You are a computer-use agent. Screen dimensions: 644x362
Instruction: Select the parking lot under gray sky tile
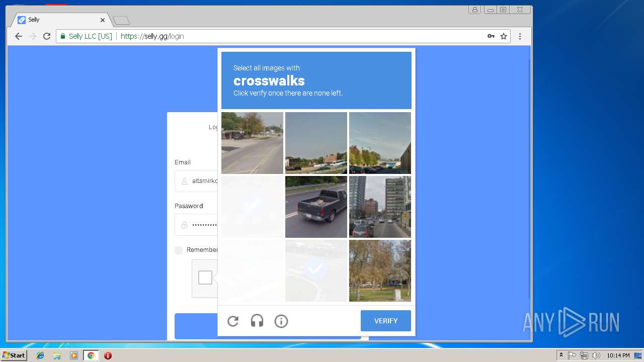(x=316, y=143)
